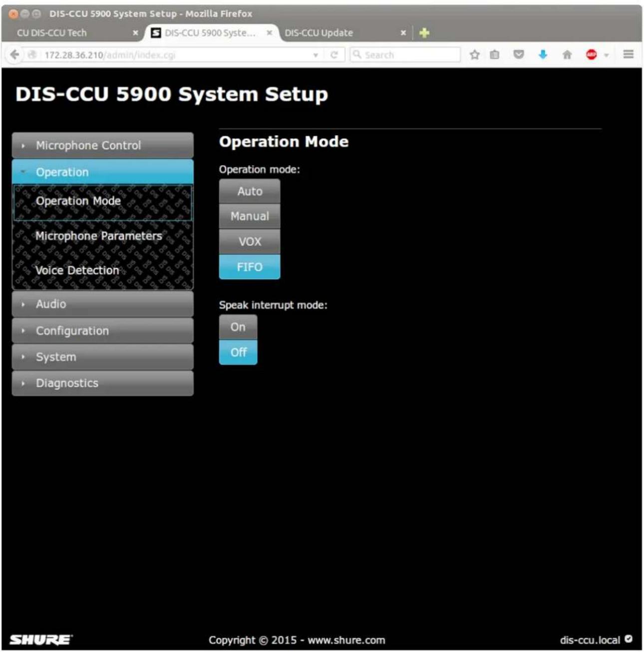The image size is (644, 652).
Task: Click the connection status icon beside dis-ccu.local
Action: point(629,639)
